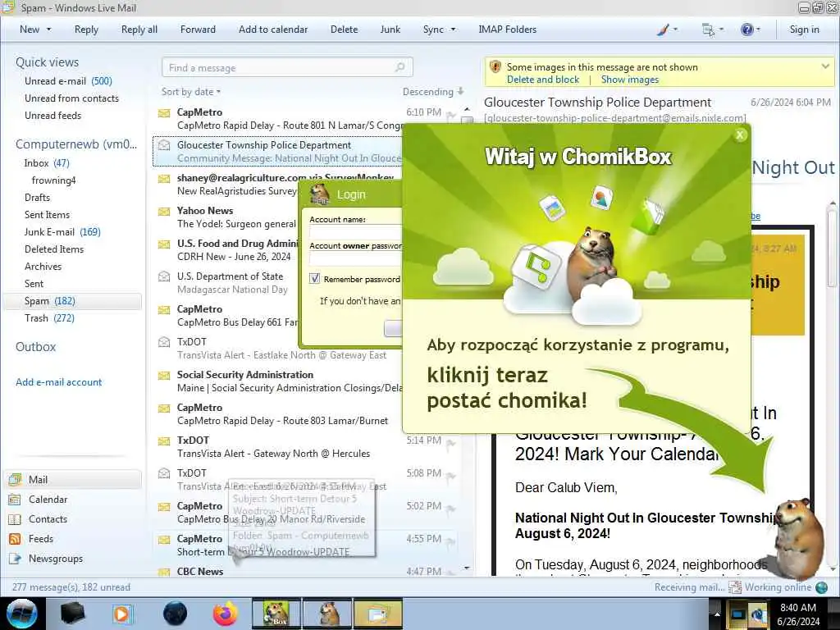Viewport: 840px width, 630px height.
Task: Click the Account name field in Login dialog
Action: [356, 231]
